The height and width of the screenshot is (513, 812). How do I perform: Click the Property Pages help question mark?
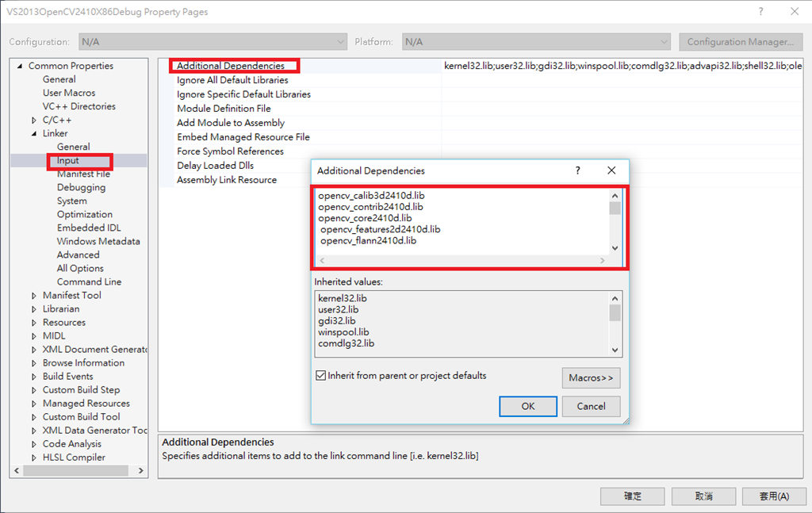[760, 11]
